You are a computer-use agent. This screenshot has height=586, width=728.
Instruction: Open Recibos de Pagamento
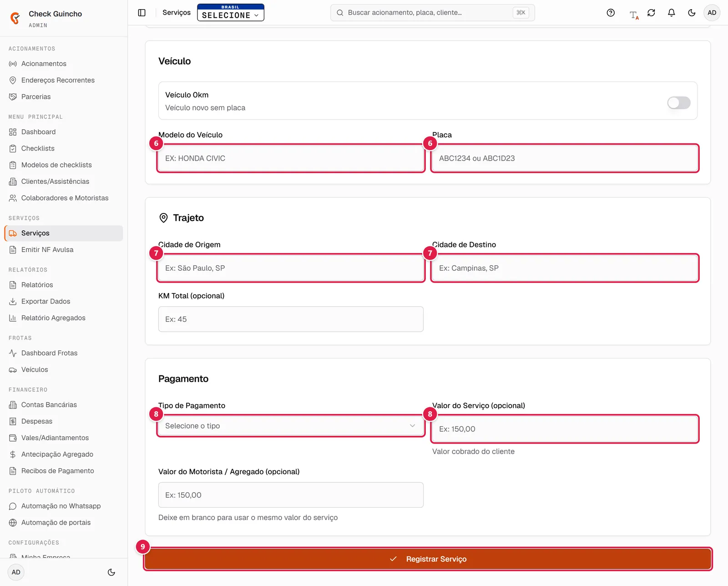[x=64, y=471]
